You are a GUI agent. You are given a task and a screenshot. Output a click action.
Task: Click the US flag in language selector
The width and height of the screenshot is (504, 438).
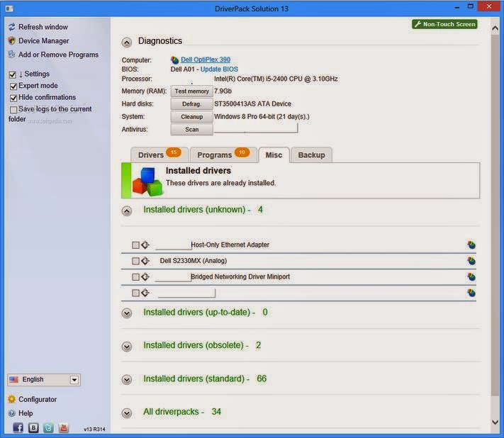click(x=13, y=379)
